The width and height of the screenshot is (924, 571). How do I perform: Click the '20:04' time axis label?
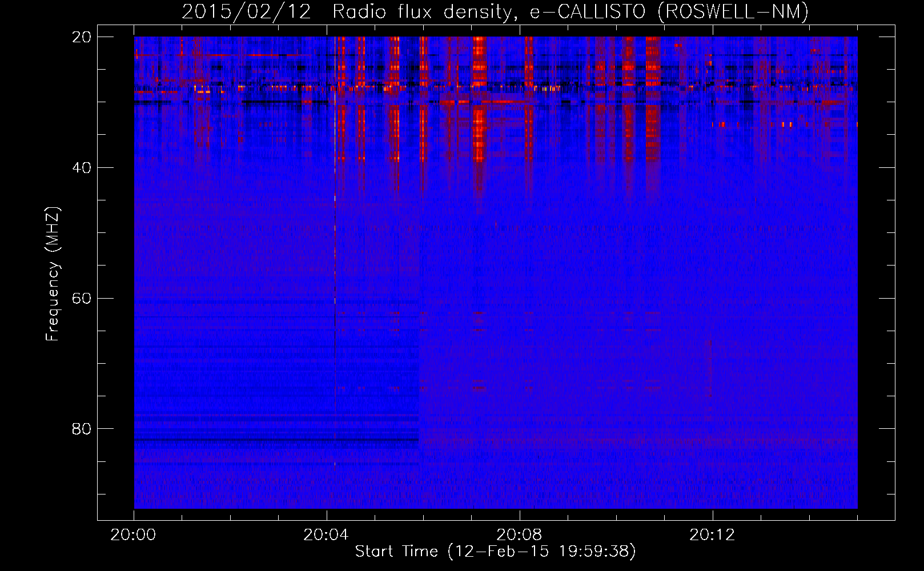click(x=326, y=535)
